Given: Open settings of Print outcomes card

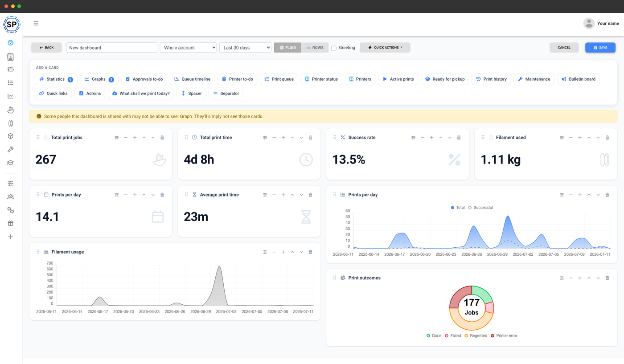Looking at the screenshot, I should [562, 278].
